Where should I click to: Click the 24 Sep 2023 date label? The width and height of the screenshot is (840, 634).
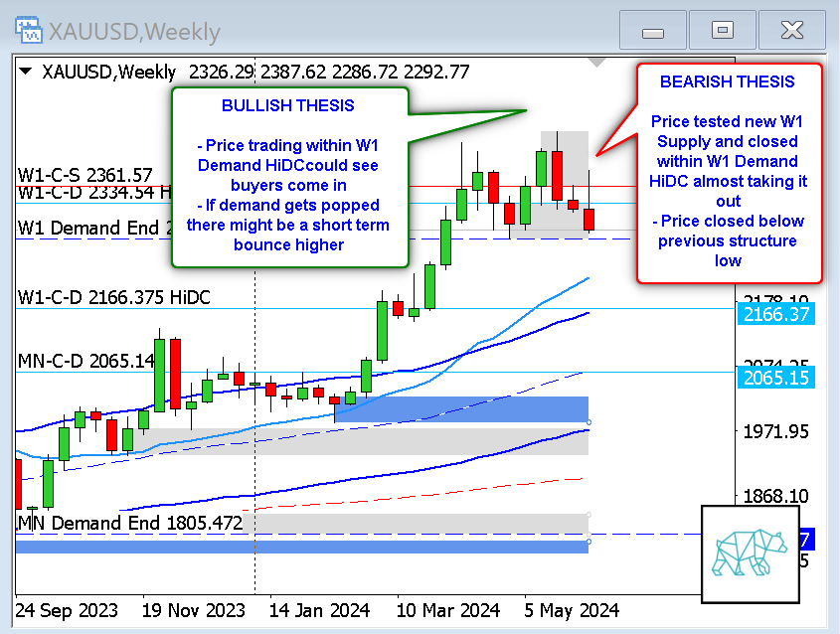[x=67, y=609]
